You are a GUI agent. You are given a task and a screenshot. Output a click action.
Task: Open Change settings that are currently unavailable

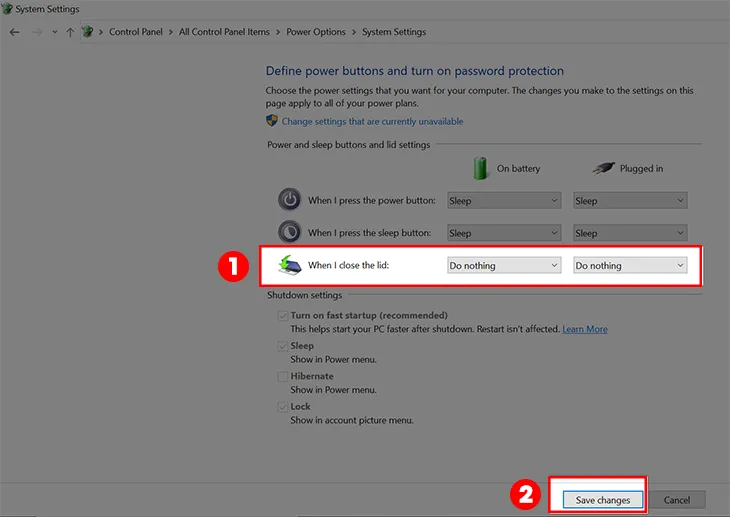click(x=372, y=121)
